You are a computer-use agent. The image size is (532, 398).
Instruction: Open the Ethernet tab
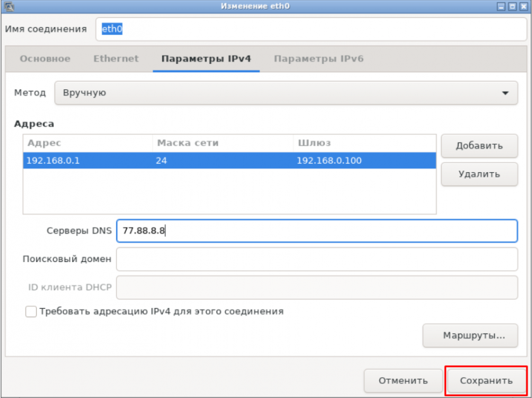116,59
